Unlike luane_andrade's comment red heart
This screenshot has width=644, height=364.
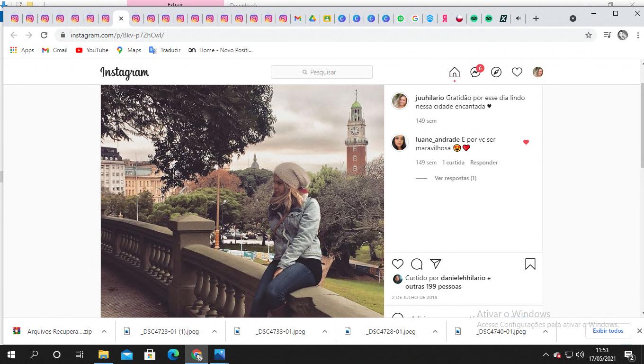point(526,142)
